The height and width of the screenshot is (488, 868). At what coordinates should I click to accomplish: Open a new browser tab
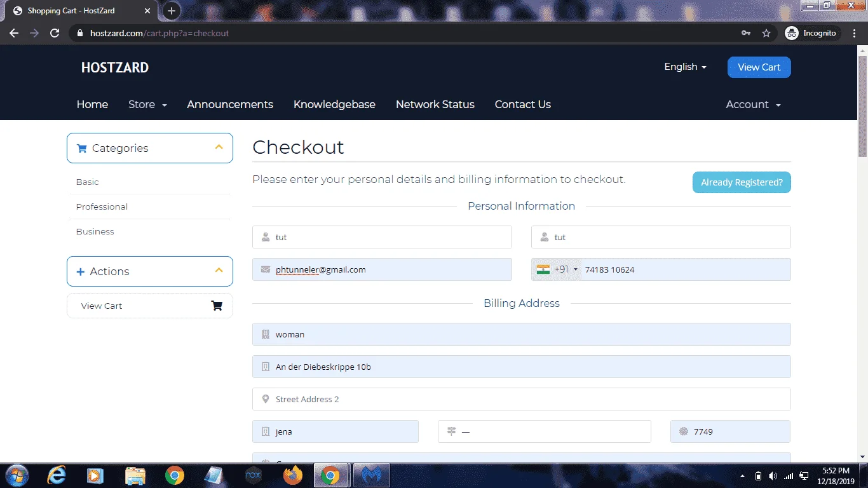tap(171, 11)
